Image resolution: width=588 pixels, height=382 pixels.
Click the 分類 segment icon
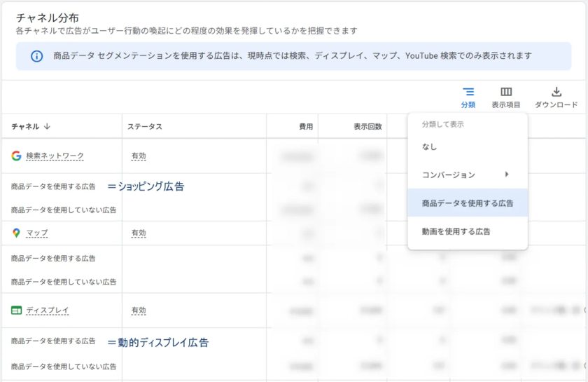coord(468,92)
